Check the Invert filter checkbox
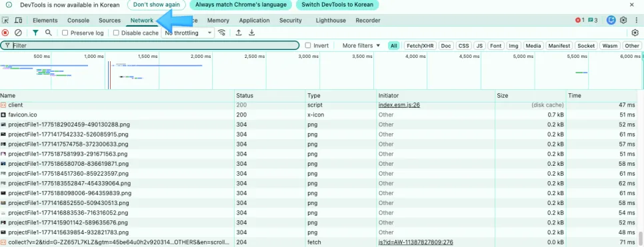 308,45
